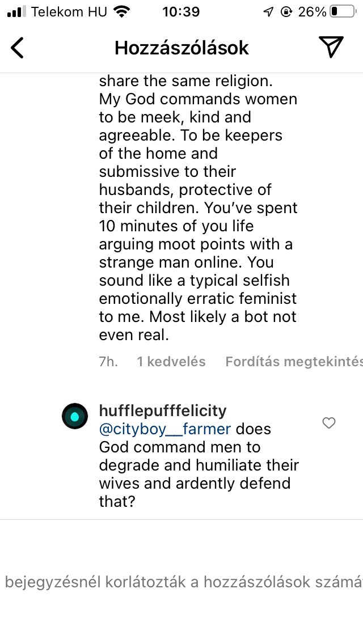Screen dimensions: 363x644
Task: Tap the "7h." comment timestamp
Action: click(x=108, y=362)
